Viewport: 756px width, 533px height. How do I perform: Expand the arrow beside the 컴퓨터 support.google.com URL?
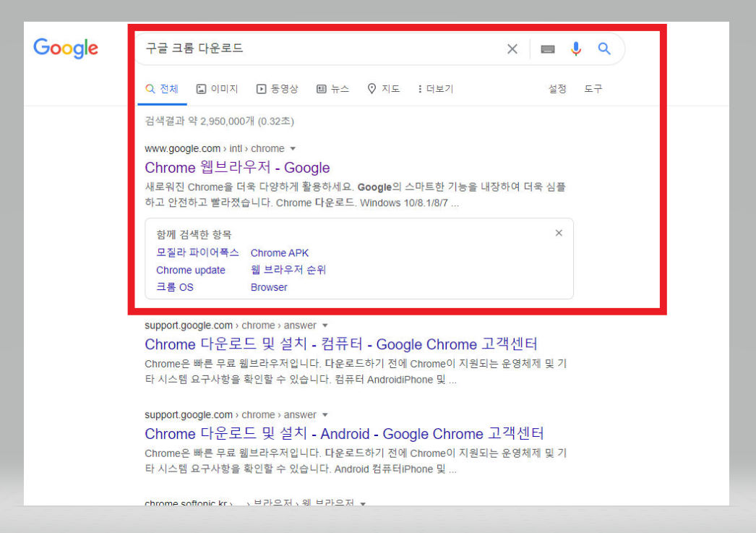325,325
